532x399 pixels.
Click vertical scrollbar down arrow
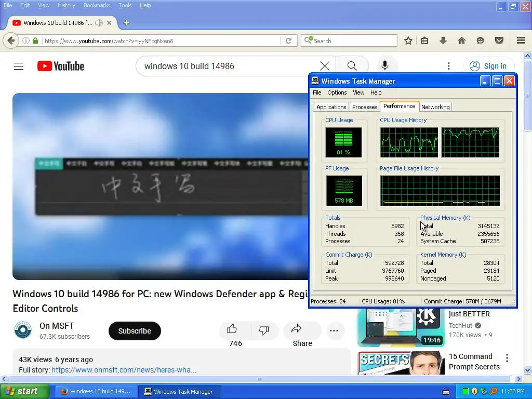pos(528,370)
